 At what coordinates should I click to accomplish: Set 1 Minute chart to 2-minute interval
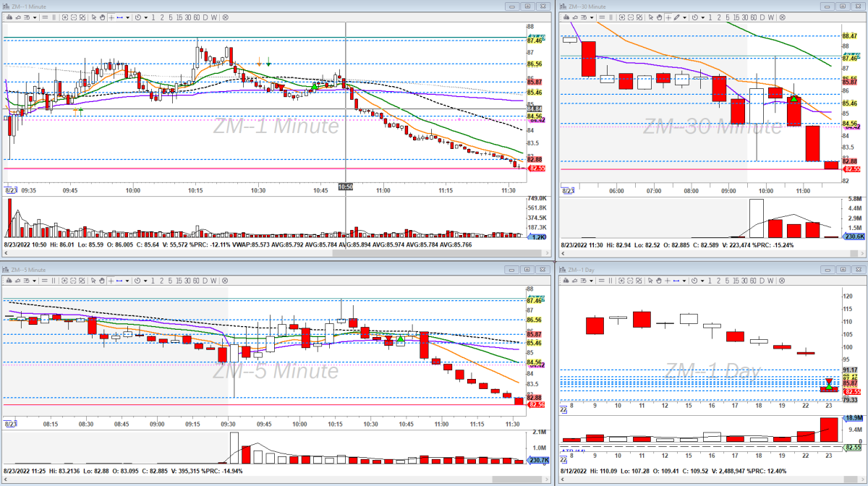[162, 17]
